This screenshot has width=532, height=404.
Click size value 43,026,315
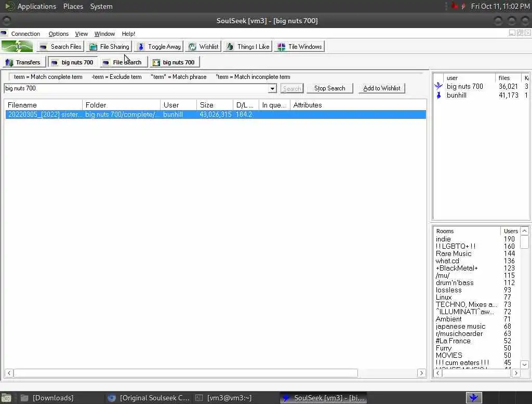tap(216, 115)
